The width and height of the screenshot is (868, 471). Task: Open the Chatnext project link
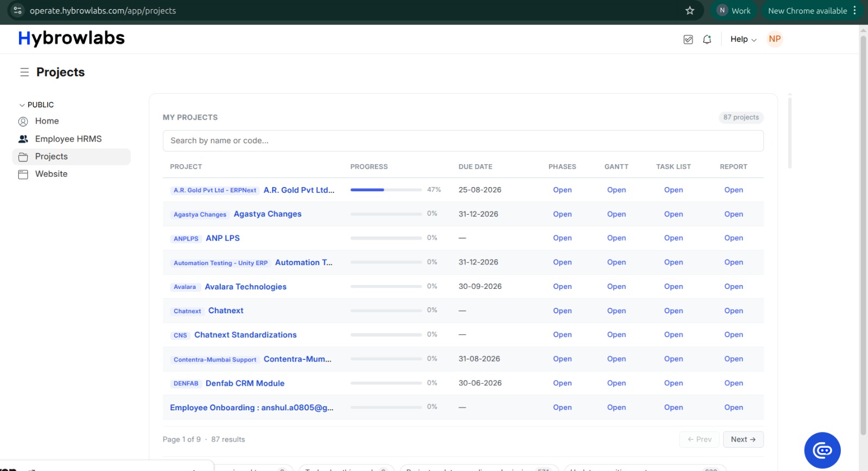226,311
